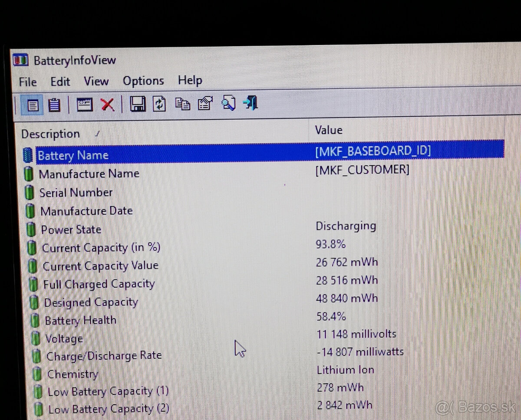Image resolution: width=521 pixels, height=420 pixels.
Task: Select the Battery Information view icon
Action: point(31,104)
